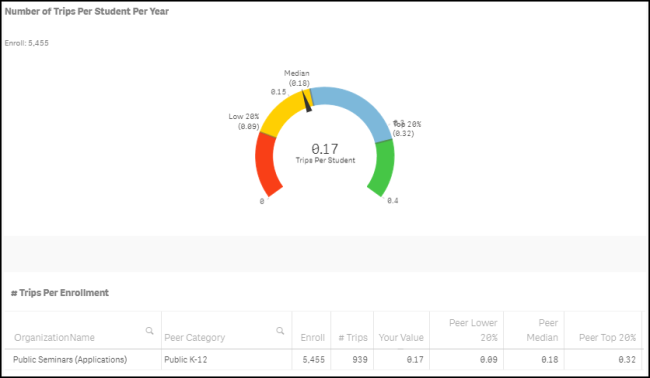The height and width of the screenshot is (378, 650).
Task: Click the 0.17 Trips Per Student value
Action: [325, 153]
